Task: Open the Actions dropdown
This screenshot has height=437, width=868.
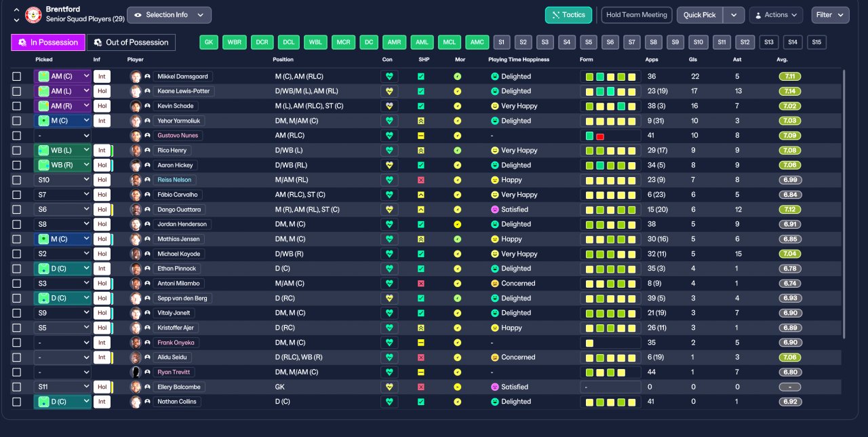Action: tap(776, 15)
